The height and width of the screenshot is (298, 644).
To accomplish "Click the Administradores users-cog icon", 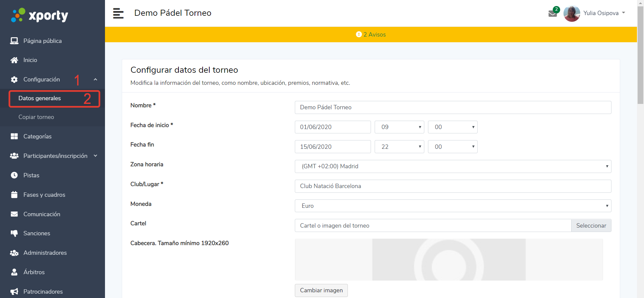I will point(14,253).
